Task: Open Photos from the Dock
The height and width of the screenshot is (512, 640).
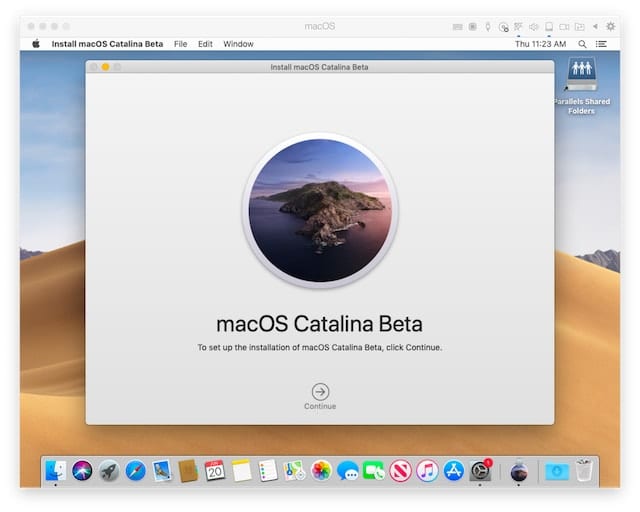Action: point(321,471)
